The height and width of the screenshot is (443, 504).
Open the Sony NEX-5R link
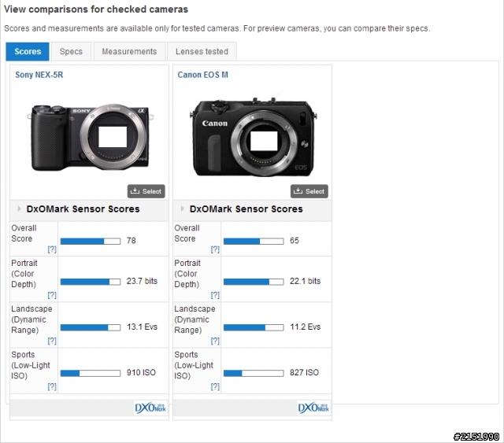tap(39, 75)
